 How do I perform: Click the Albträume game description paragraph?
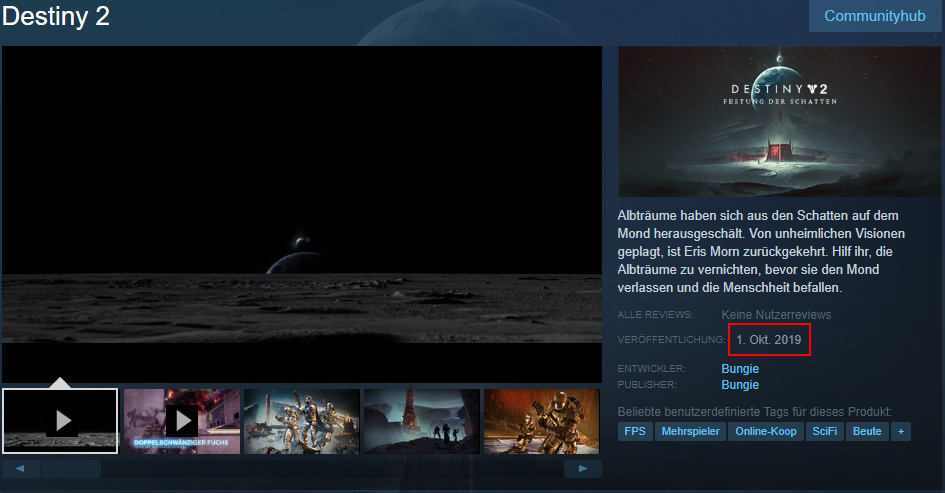[x=761, y=251]
